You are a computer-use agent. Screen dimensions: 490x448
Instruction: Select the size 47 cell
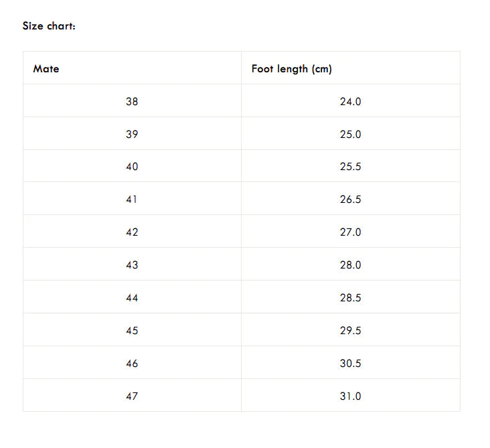tap(132, 396)
